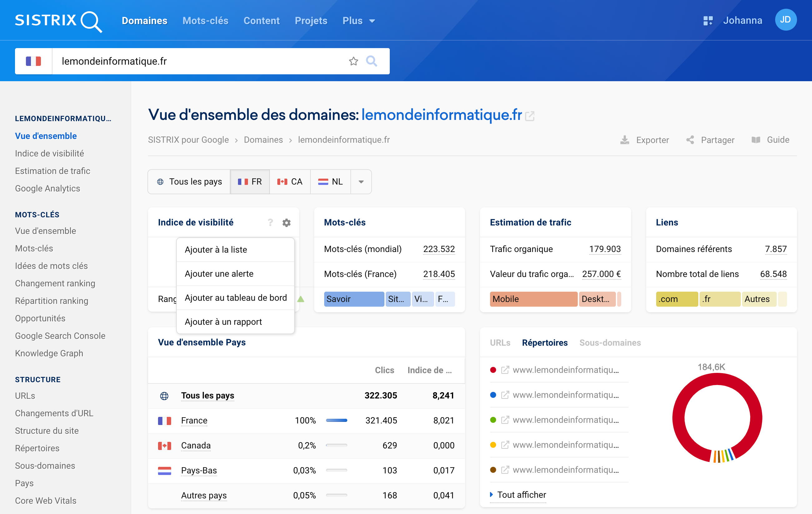812x514 pixels.
Task: Choose Ajouter à un rapport
Action: coord(235,322)
